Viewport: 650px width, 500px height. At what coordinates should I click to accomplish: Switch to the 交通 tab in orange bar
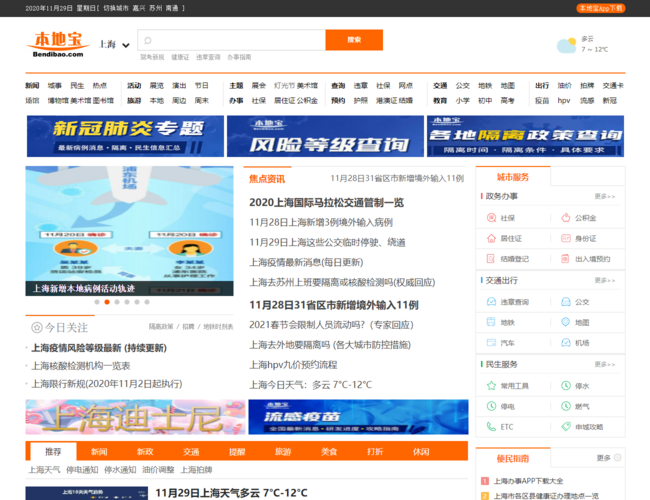(191, 451)
